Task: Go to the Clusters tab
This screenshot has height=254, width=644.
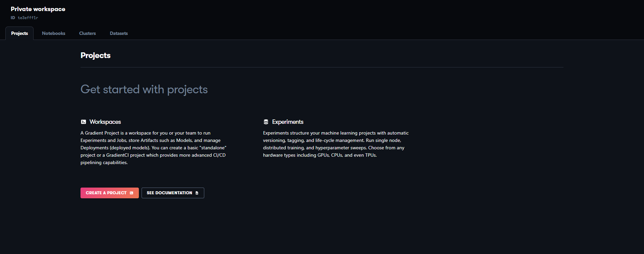Action: coord(88,33)
